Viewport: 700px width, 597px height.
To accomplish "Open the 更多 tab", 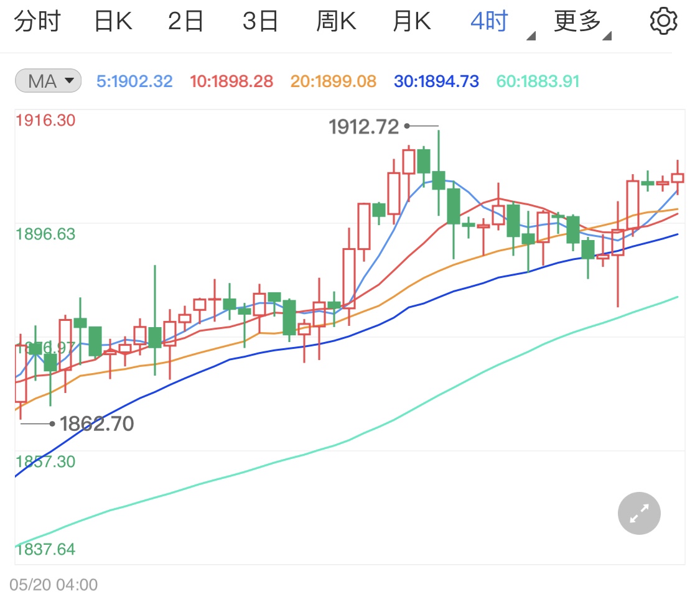I will 577,21.
